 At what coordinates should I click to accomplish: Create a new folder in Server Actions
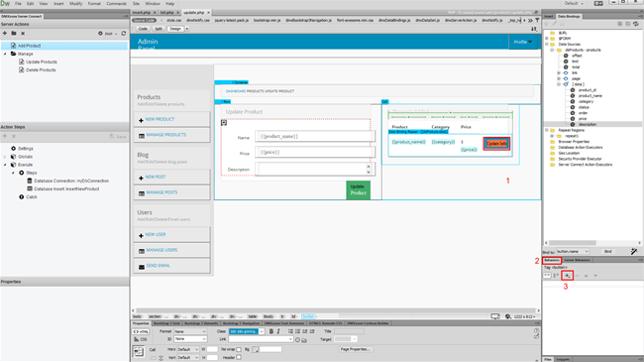click(x=14, y=34)
